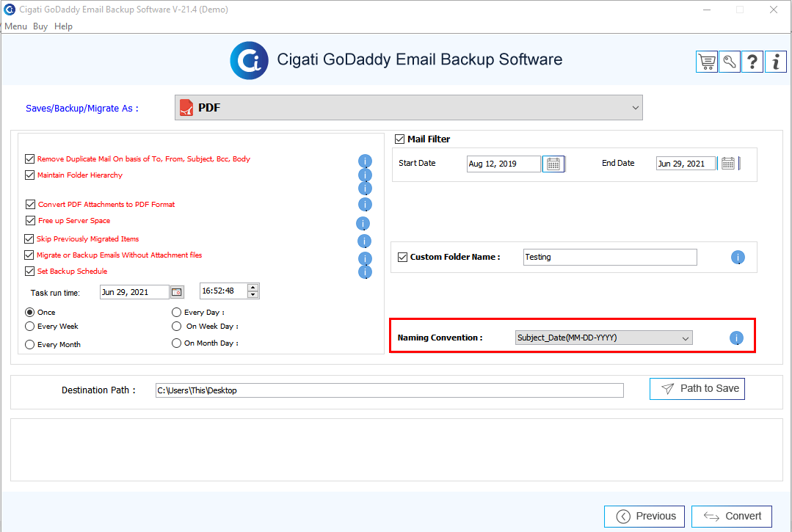Click the question mark help icon
Screen dimensions: 792x532
coord(752,62)
